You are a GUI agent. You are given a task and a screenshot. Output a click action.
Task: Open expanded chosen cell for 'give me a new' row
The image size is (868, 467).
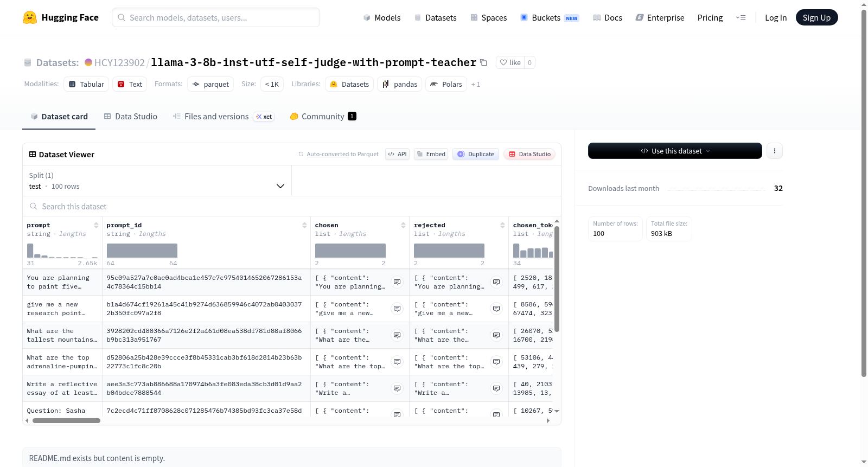(397, 309)
